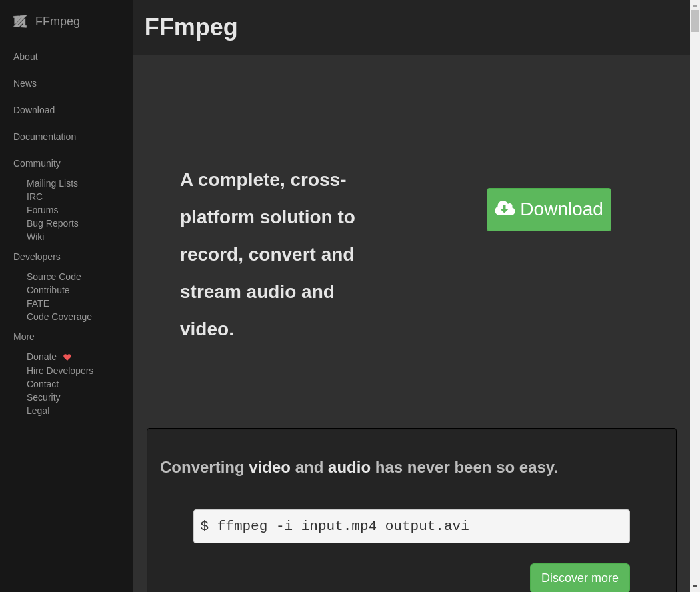
Task: Click the Hire Developers link
Action: pos(60,371)
